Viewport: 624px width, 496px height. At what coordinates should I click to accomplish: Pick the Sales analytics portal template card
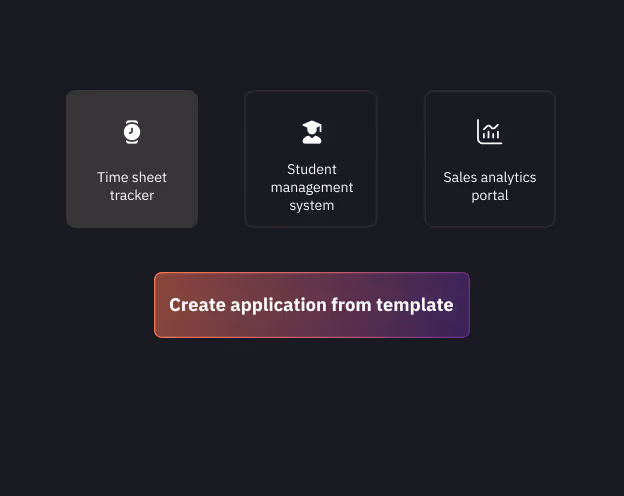pyautogui.click(x=490, y=159)
